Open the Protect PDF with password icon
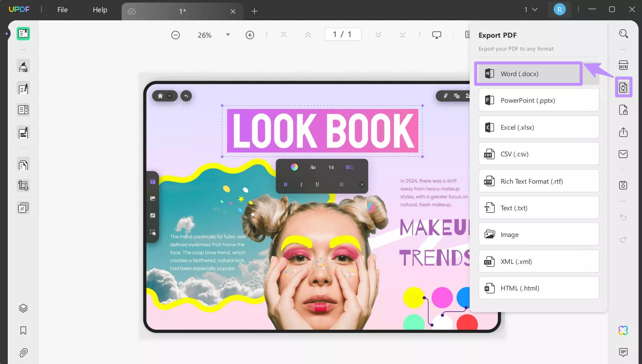 pos(623,110)
